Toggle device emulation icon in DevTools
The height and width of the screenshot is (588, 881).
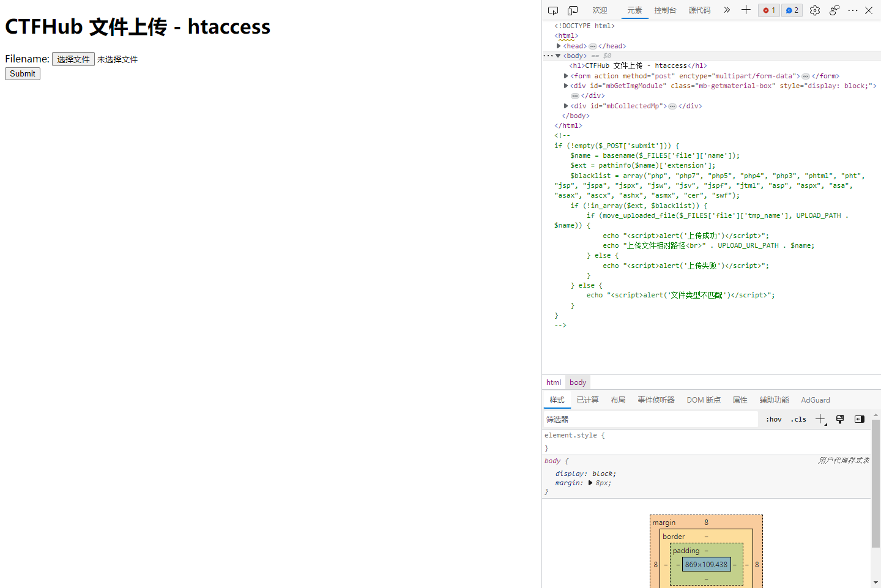(x=573, y=10)
